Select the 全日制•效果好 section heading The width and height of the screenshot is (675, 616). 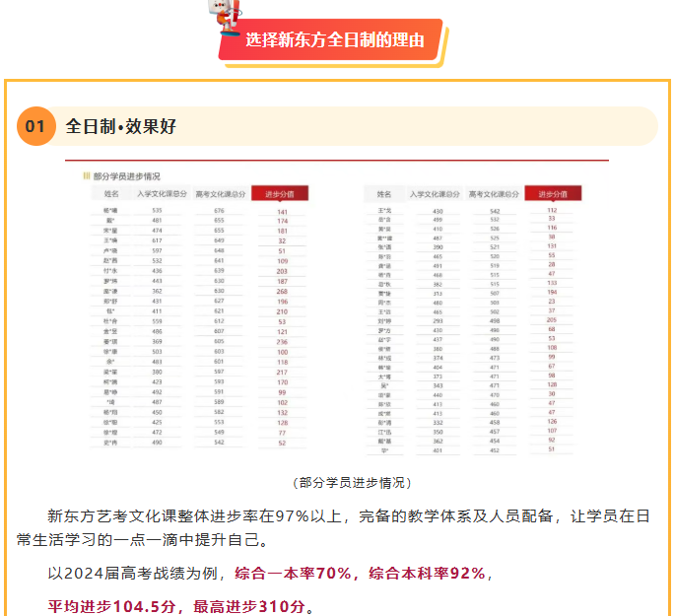coord(121,126)
